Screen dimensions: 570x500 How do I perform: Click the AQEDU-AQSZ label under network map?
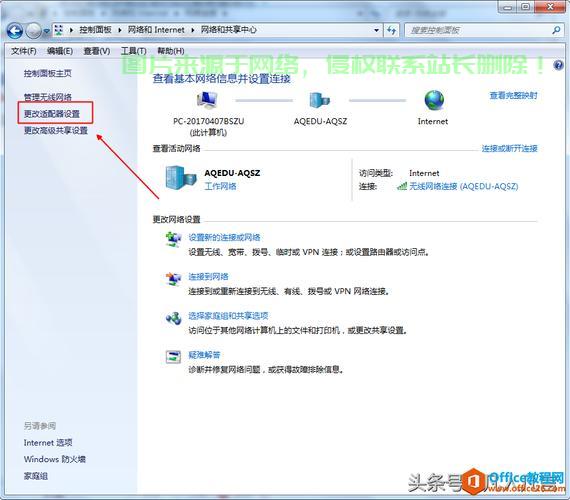[320, 121]
